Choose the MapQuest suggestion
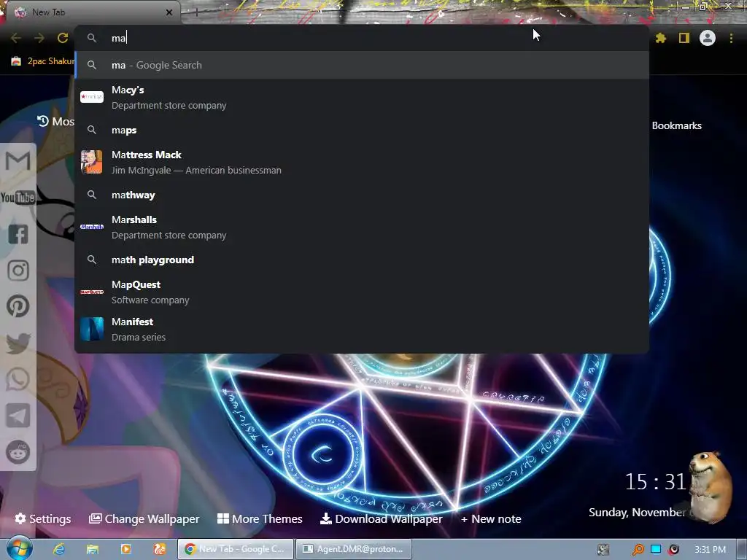Image resolution: width=747 pixels, height=560 pixels. pos(362,292)
